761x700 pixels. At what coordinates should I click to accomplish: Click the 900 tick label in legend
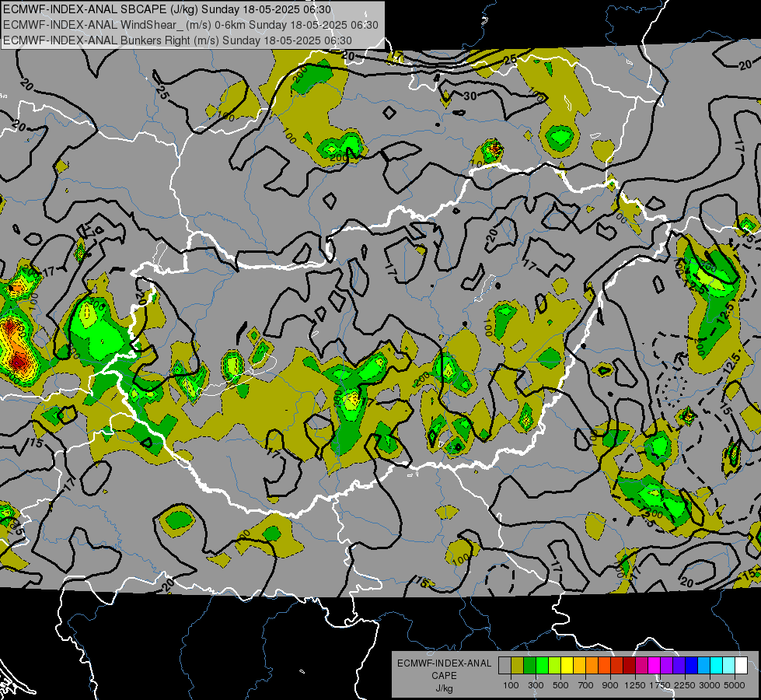pyautogui.click(x=610, y=685)
